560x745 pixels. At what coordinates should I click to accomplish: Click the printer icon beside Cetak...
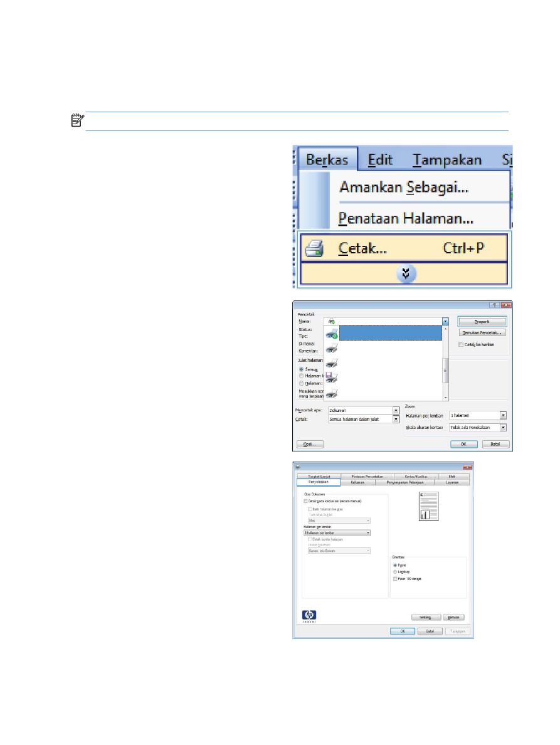[314, 248]
